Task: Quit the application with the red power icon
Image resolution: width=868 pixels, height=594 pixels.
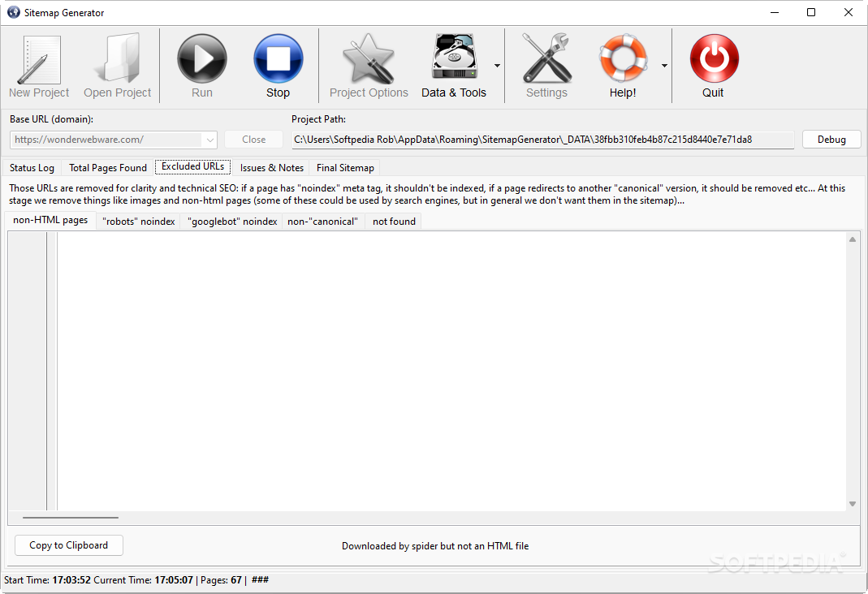Action: [714, 58]
